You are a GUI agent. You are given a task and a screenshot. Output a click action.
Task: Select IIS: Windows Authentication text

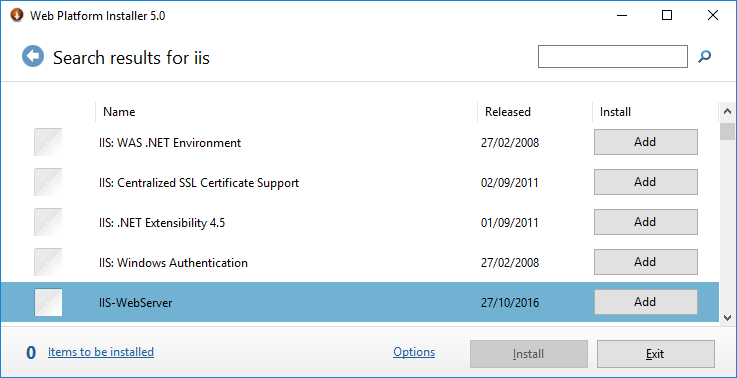pos(173,263)
